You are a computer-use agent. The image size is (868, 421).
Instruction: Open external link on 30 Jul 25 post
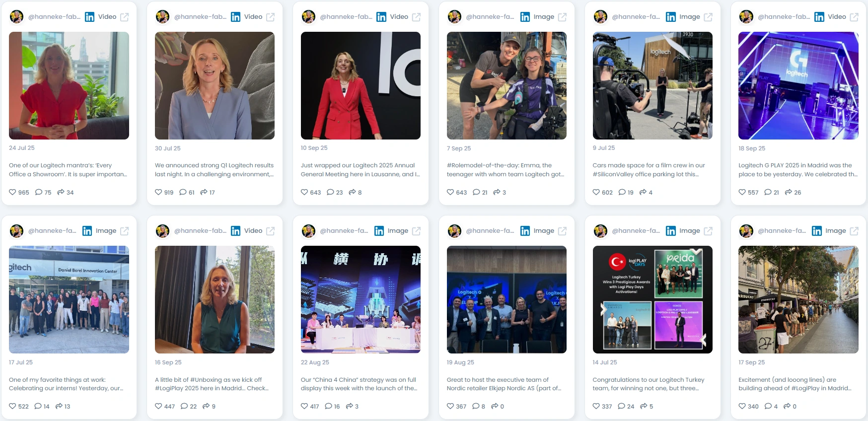point(271,17)
